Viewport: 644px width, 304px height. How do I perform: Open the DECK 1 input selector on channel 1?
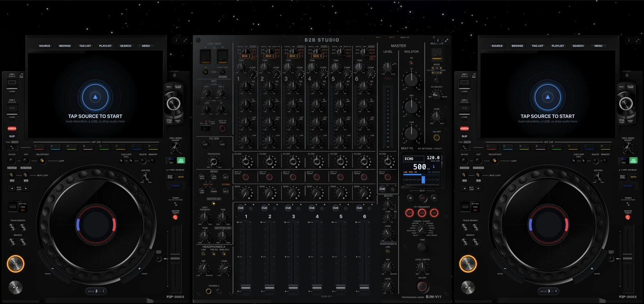pos(246,56)
